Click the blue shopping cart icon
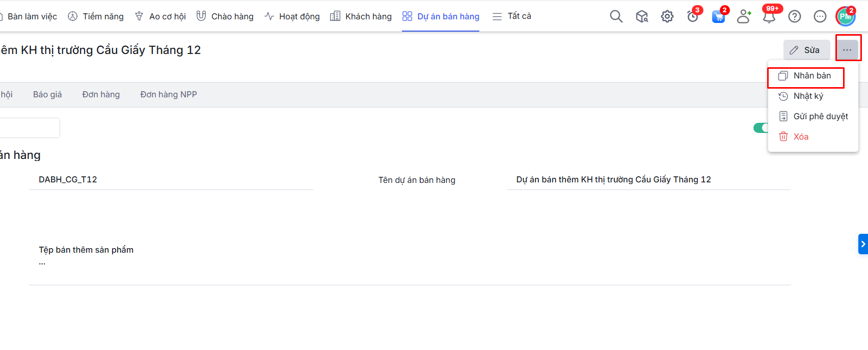Viewport: 868px width, 350px height. click(x=718, y=16)
